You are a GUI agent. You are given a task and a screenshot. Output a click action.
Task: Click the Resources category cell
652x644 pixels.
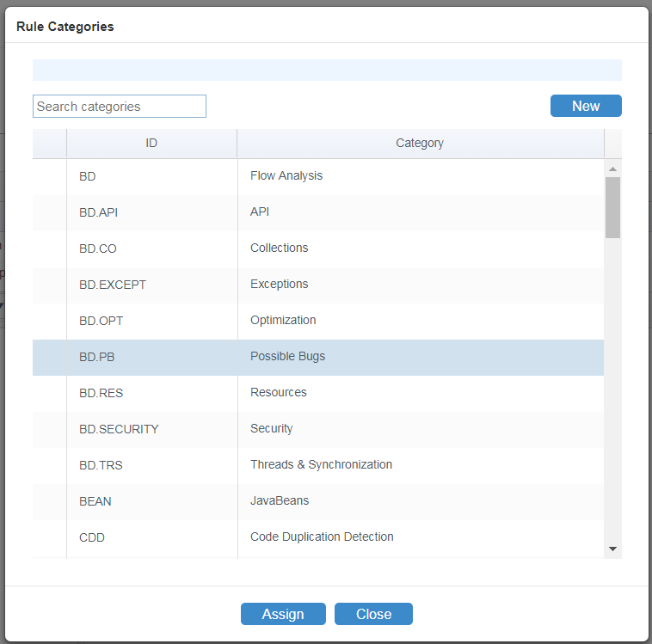[x=421, y=394]
